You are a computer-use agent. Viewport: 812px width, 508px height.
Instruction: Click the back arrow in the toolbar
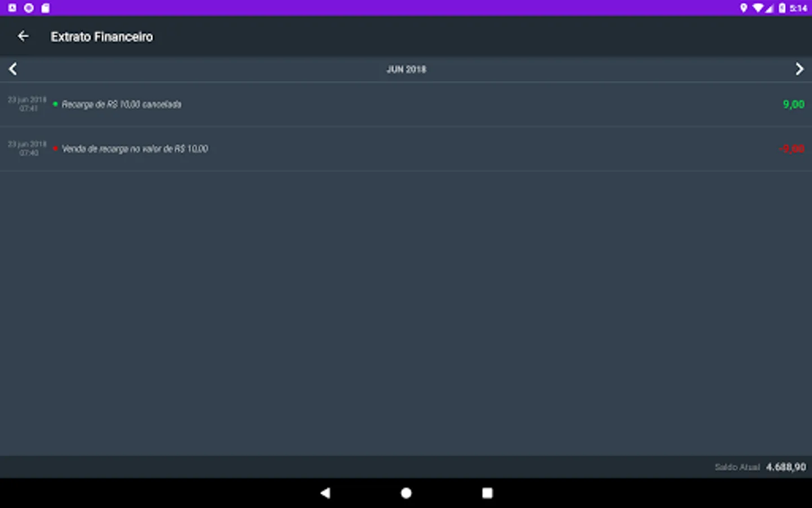(x=23, y=36)
